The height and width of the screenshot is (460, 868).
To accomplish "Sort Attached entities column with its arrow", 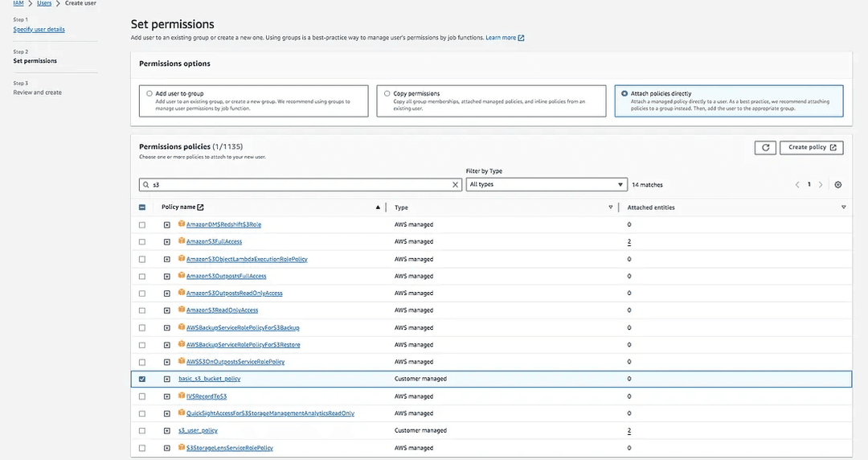I will point(844,207).
